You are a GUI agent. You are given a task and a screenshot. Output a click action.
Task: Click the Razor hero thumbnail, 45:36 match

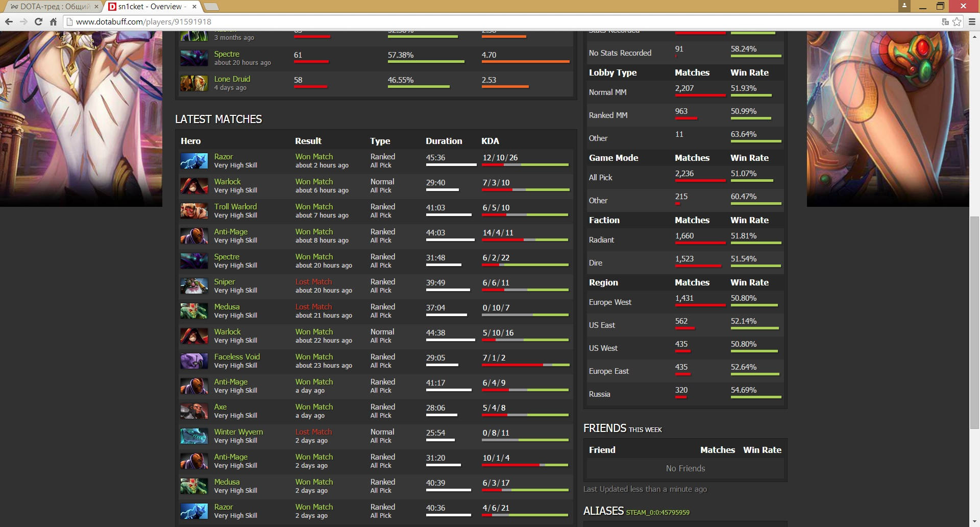pos(194,161)
